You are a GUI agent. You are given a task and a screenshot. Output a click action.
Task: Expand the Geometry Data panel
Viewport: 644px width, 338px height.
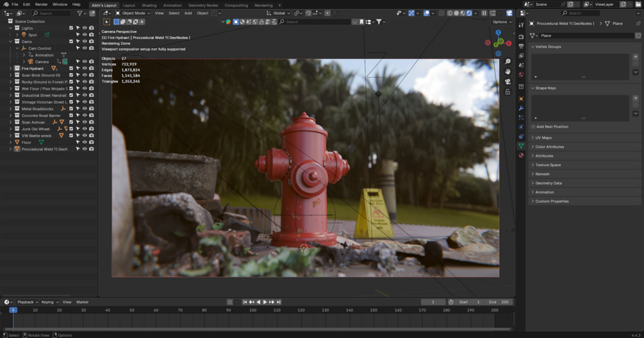(x=549, y=183)
